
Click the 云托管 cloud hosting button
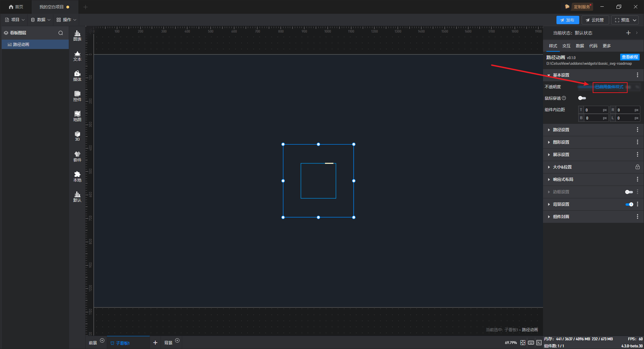pyautogui.click(x=595, y=20)
